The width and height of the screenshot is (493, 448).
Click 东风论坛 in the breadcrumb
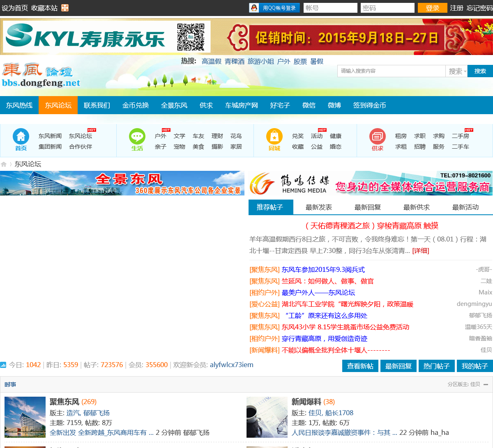click(28, 164)
